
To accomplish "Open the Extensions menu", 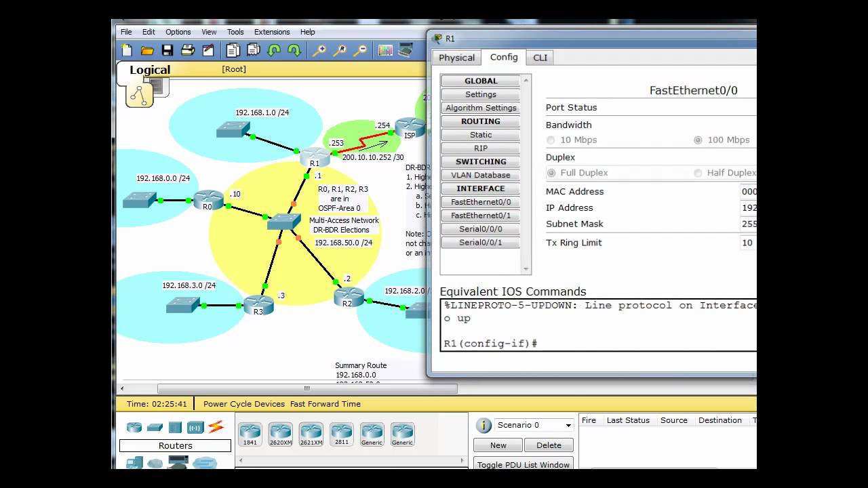I will click(x=272, y=32).
